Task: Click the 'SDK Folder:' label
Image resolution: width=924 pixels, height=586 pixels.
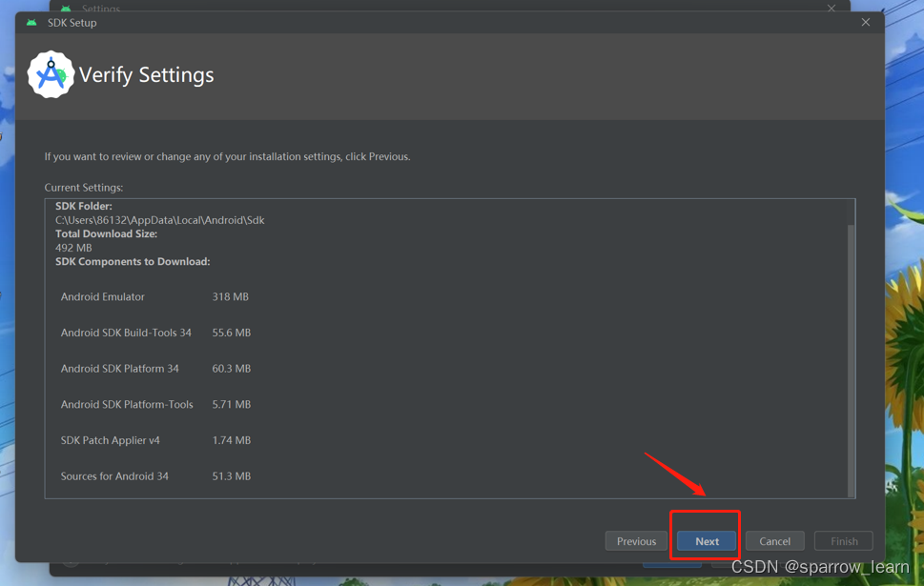Action: tap(84, 206)
